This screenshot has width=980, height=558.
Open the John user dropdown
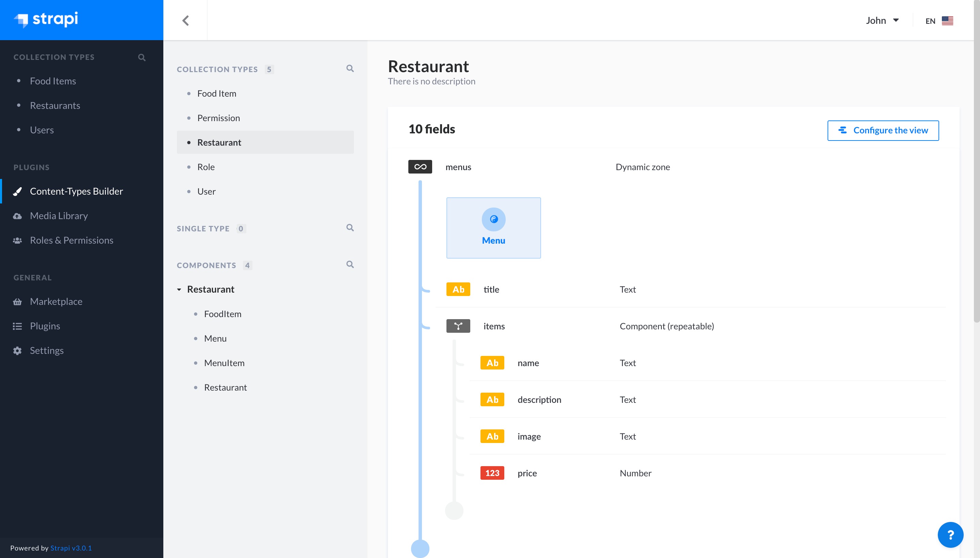(x=882, y=20)
